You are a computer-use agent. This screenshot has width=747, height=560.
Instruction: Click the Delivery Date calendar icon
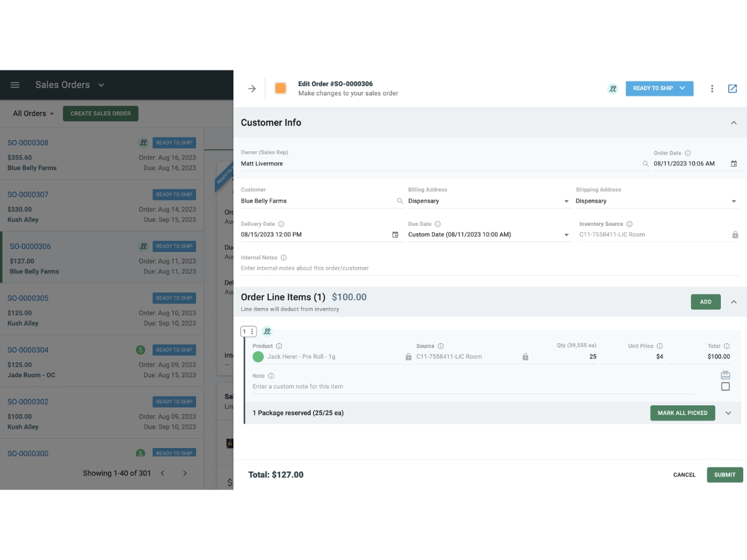pyautogui.click(x=395, y=235)
